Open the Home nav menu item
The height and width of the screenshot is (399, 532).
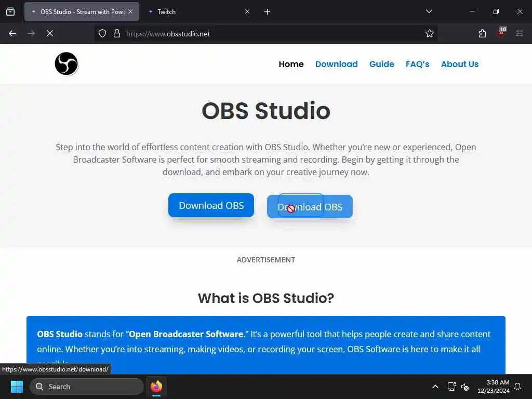click(x=291, y=64)
